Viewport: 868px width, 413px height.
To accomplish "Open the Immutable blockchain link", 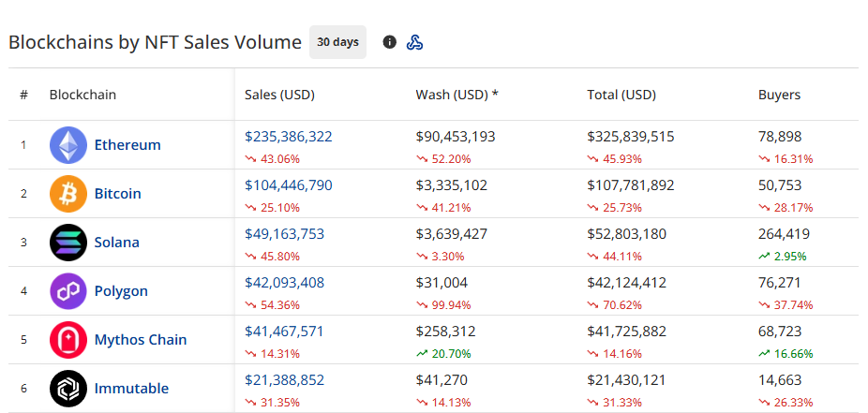I will pos(132,388).
